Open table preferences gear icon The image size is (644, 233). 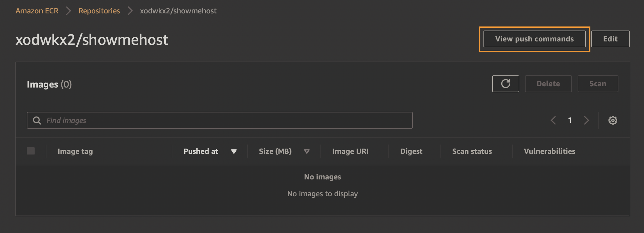pyautogui.click(x=613, y=120)
